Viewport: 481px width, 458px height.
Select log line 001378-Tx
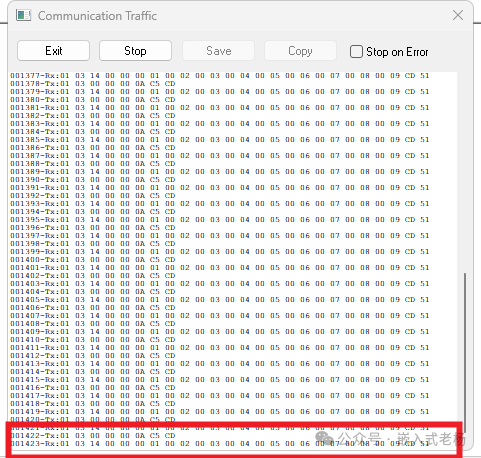(x=93, y=84)
